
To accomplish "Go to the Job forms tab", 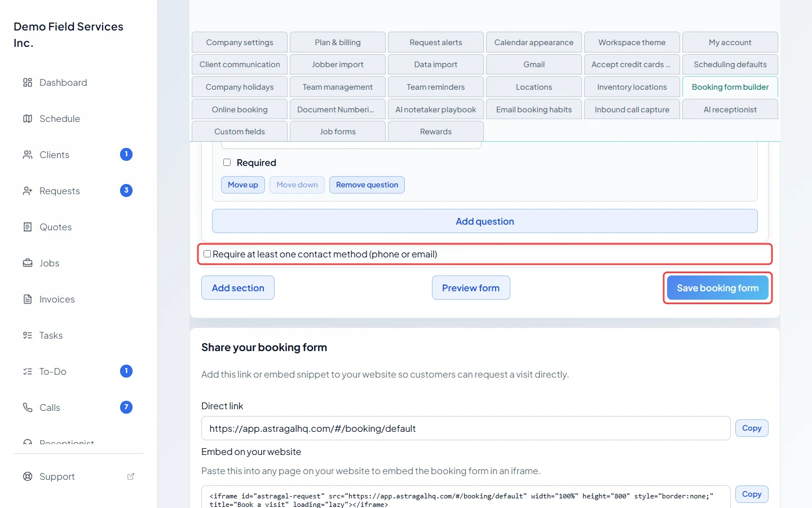I will coord(338,132).
